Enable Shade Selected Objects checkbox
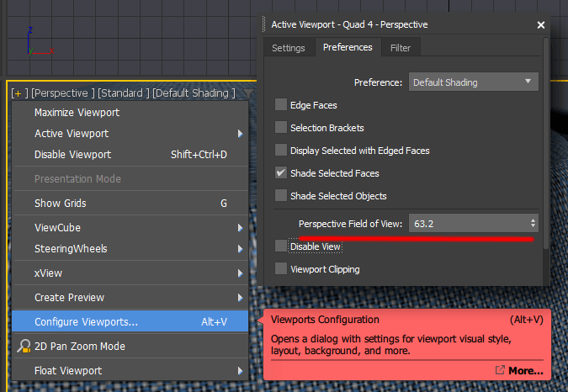Image resolution: width=568 pixels, height=392 pixels. point(281,195)
